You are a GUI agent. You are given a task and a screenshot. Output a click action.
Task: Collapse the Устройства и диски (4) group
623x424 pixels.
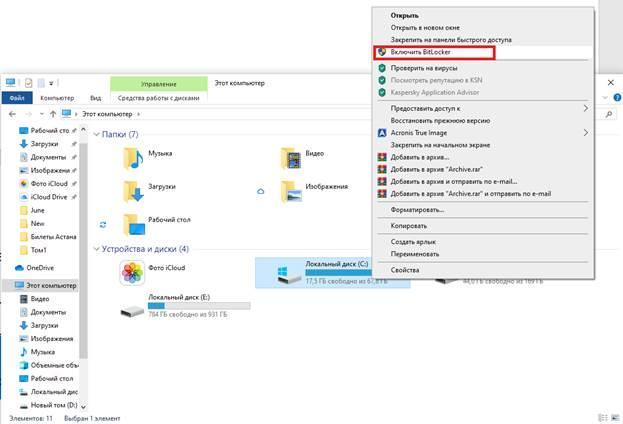click(97, 249)
